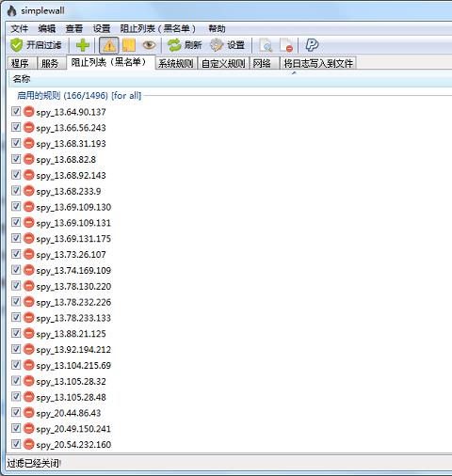
Task: Click the clear log page icon
Action: (x=286, y=45)
